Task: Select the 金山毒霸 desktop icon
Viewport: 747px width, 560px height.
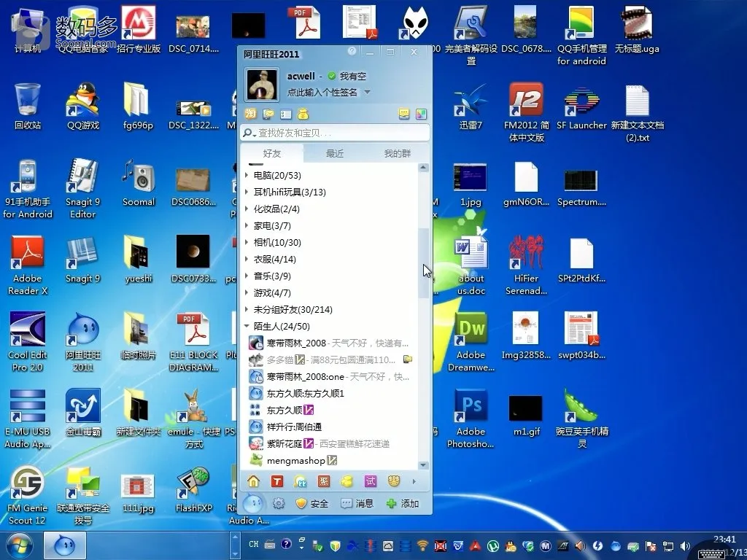Action: point(83,413)
